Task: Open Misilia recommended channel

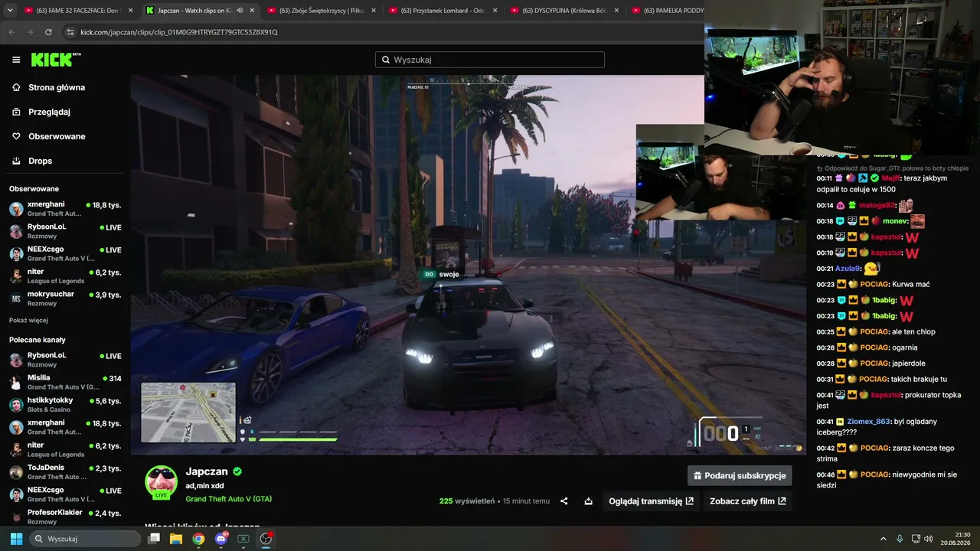Action: [65, 382]
